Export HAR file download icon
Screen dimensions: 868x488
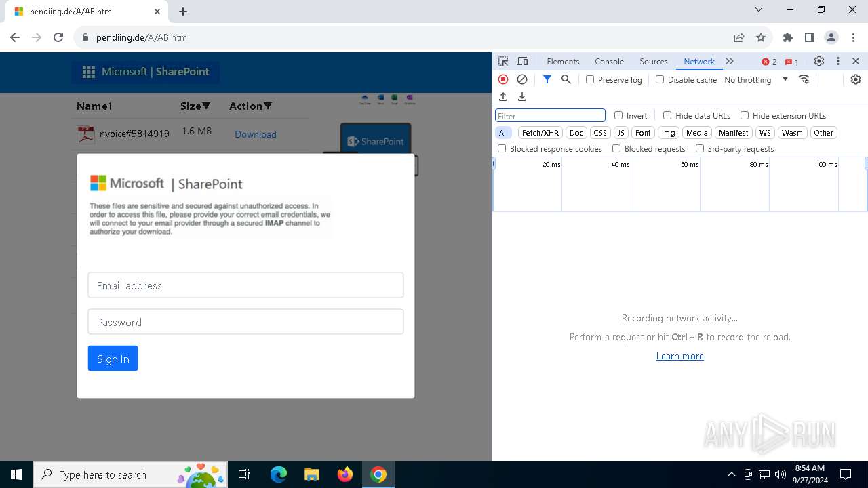(522, 97)
